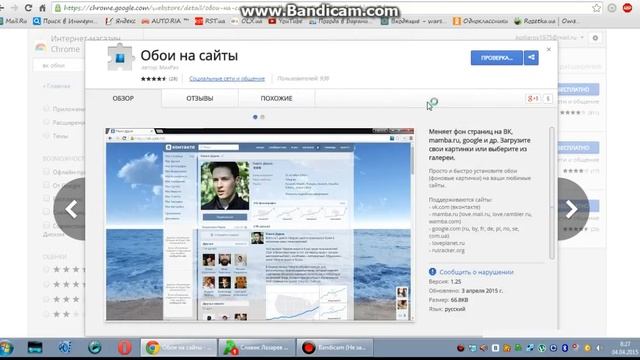Select the second carousel dot
Viewport: 640px width, 360px height.
coord(262,117)
